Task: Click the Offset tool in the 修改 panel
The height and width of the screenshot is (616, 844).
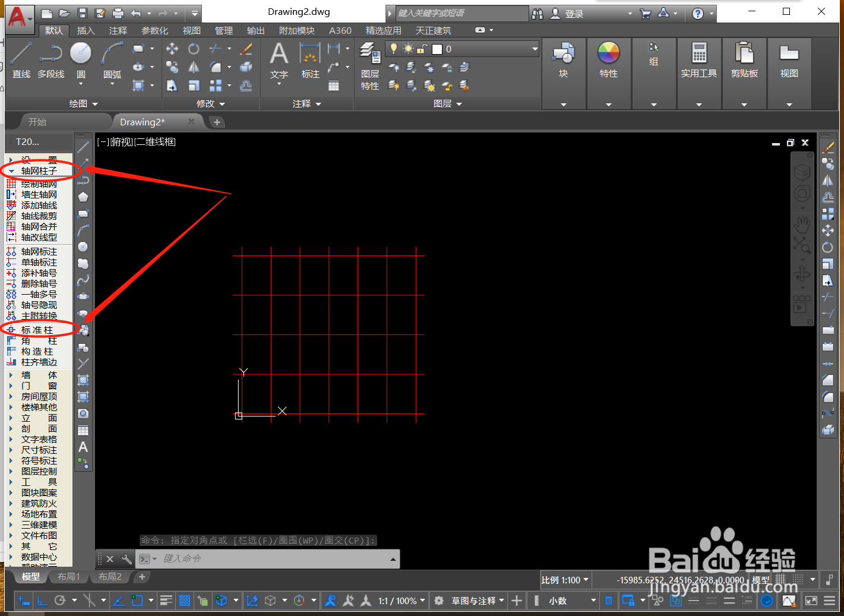Action: pos(246,86)
